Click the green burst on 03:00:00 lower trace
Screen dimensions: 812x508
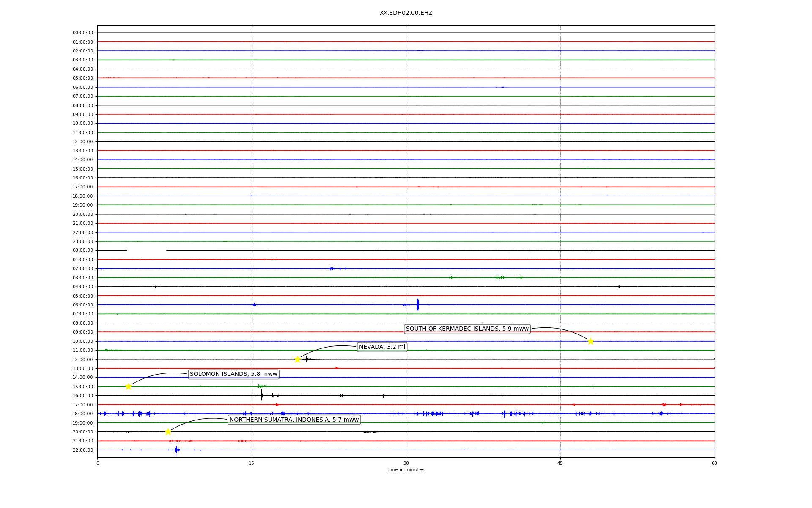(499, 278)
